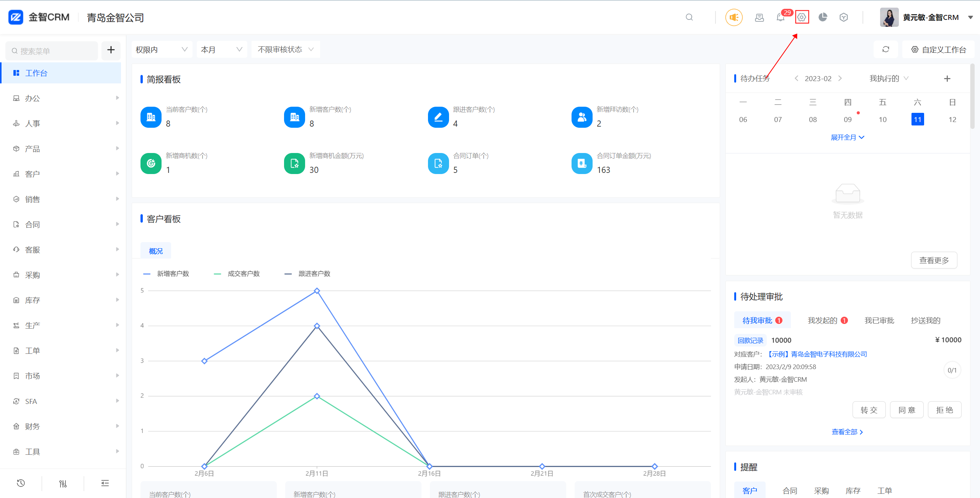Open the history clock icon at sidebar bottom

tap(21, 483)
